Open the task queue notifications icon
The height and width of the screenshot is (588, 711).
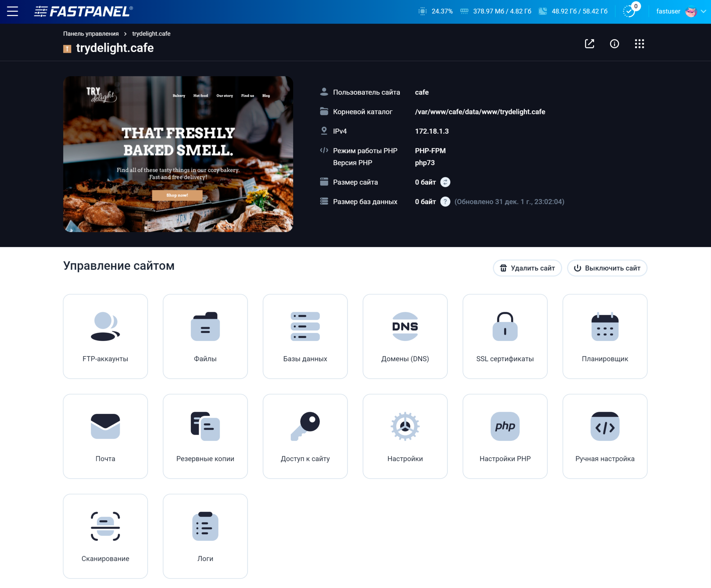pyautogui.click(x=629, y=11)
